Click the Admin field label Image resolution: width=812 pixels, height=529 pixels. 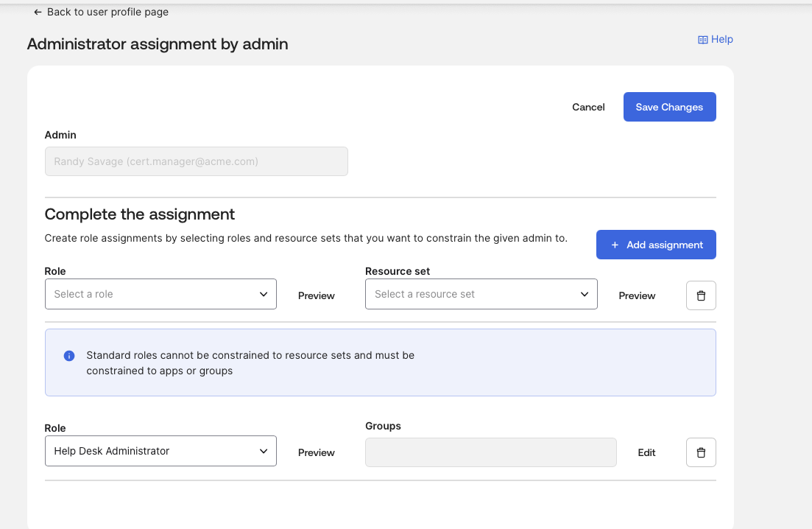tap(60, 136)
